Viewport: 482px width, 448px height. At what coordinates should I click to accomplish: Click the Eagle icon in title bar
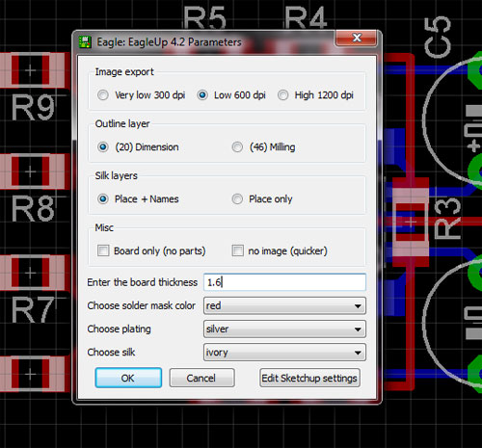pos(85,42)
